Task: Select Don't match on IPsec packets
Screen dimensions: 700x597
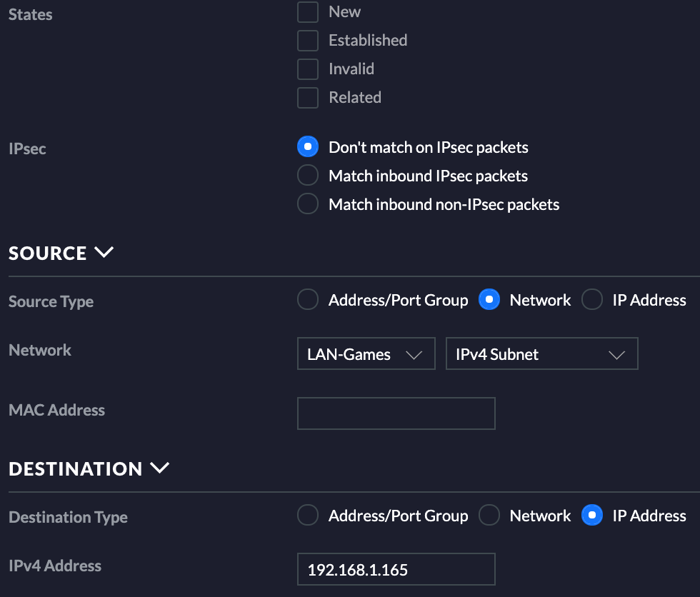Action: pos(308,147)
